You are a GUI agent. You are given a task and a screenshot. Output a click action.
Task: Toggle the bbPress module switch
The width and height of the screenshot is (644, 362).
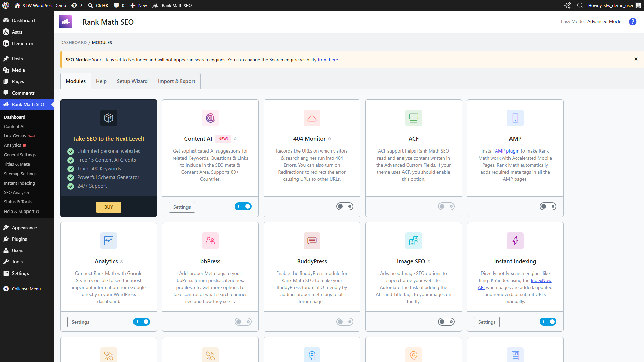tap(243, 322)
